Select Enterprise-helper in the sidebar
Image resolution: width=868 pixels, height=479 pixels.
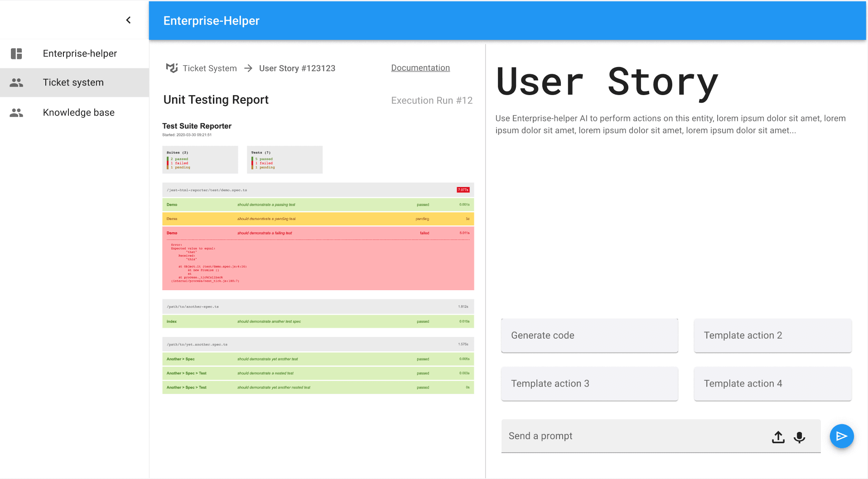click(x=80, y=53)
